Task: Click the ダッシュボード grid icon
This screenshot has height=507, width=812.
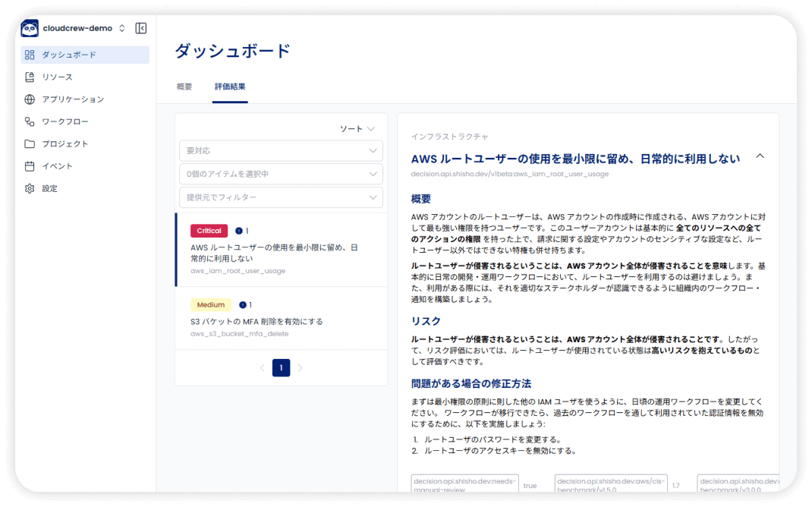Action: 30,55
